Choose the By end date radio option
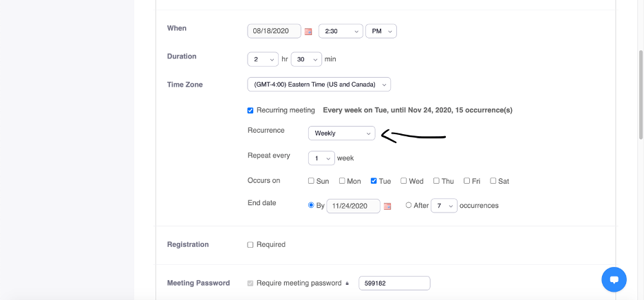This screenshot has height=300, width=644. pos(312,205)
